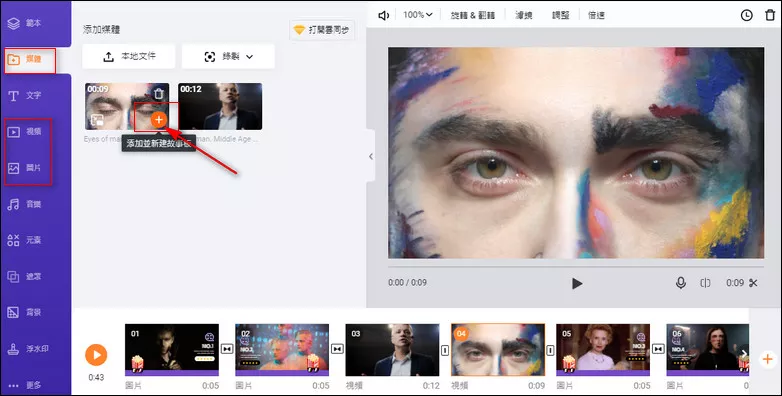Open the 遮罩 overlay sidebar tab
Viewport: 782px width, 396px height.
pos(25,276)
